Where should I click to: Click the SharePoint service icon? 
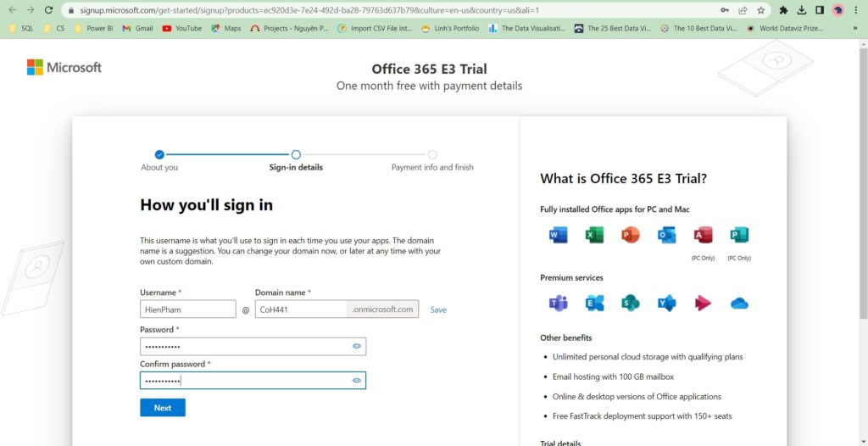click(x=630, y=303)
